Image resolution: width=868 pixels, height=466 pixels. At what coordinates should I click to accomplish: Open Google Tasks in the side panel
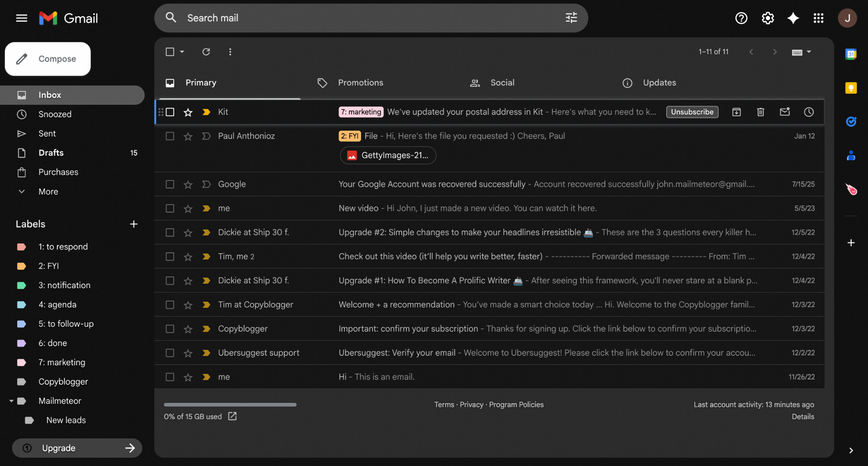pyautogui.click(x=851, y=121)
